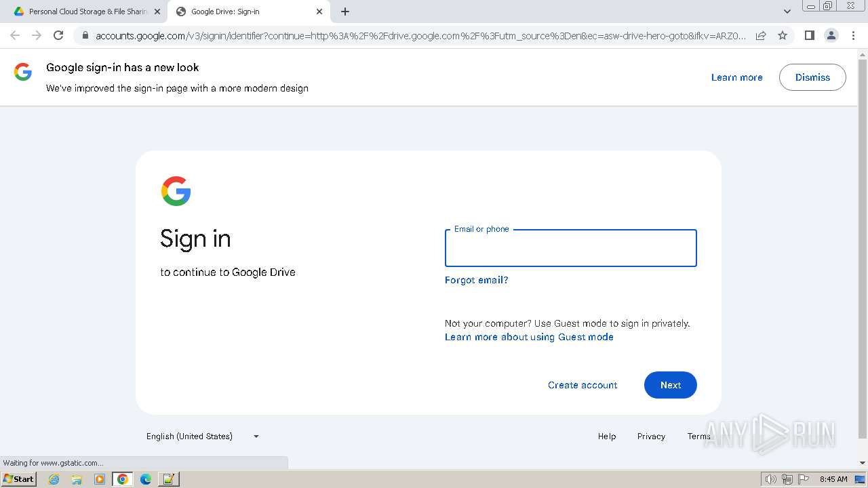Click the blue Next button
Screen dimensions: 868x488
[x=670, y=385]
